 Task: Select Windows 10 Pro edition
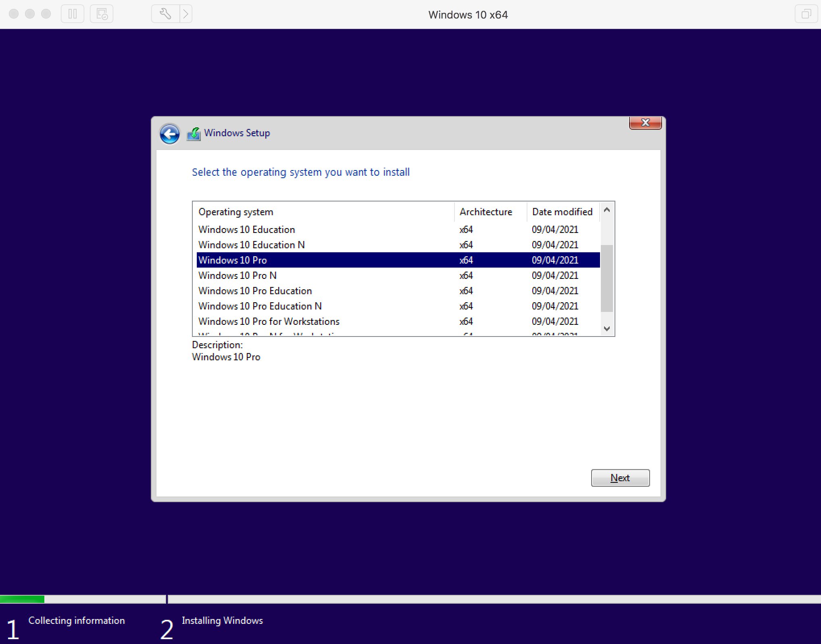click(x=398, y=260)
